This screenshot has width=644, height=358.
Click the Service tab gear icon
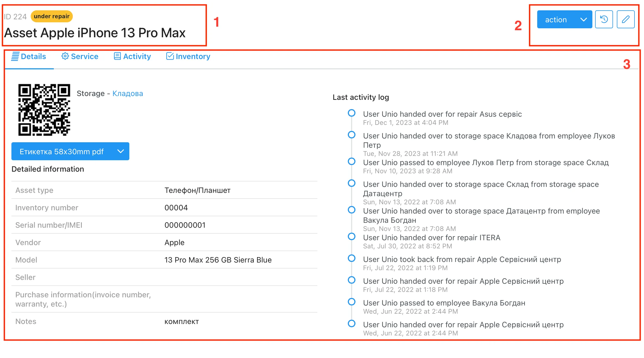click(65, 56)
